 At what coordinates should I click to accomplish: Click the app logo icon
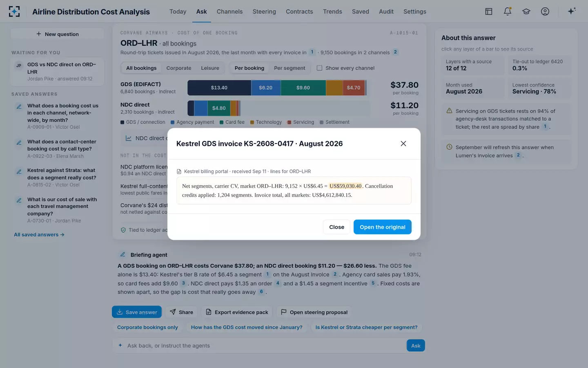click(x=14, y=11)
